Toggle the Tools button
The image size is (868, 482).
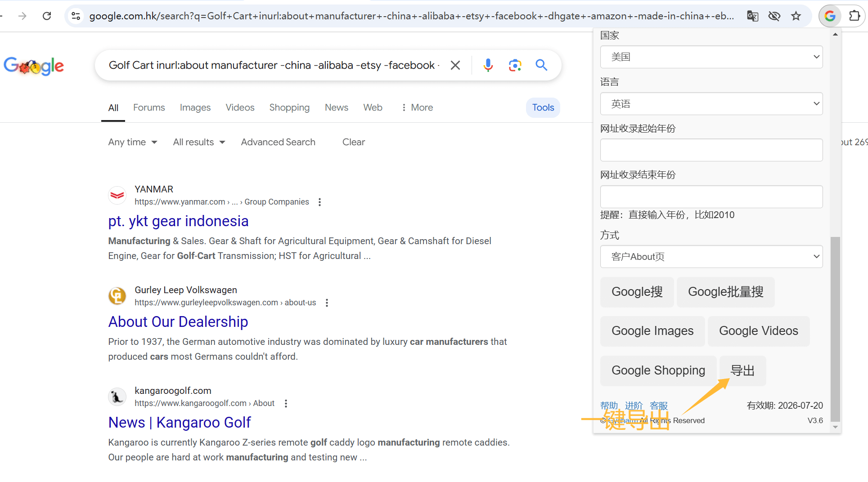pos(543,107)
